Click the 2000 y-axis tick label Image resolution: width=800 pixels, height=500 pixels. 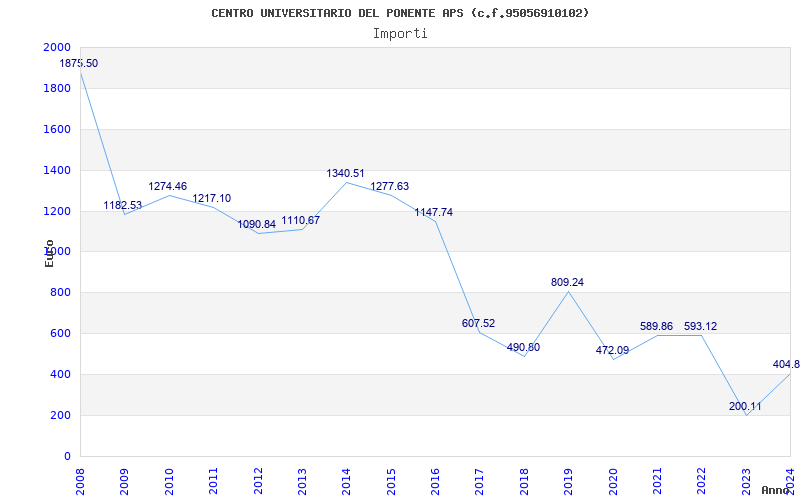tap(57, 47)
